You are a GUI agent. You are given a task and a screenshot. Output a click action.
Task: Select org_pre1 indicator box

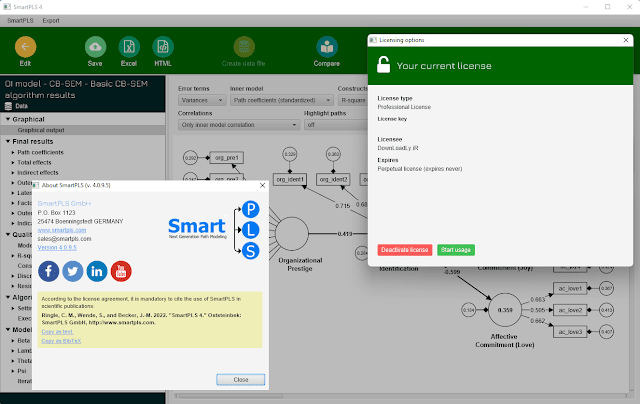pyautogui.click(x=227, y=158)
